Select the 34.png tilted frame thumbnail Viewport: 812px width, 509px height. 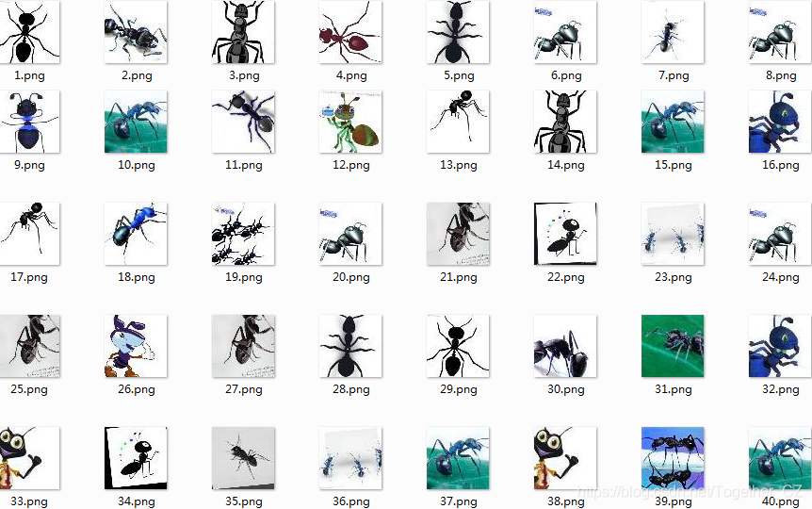pyautogui.click(x=136, y=458)
